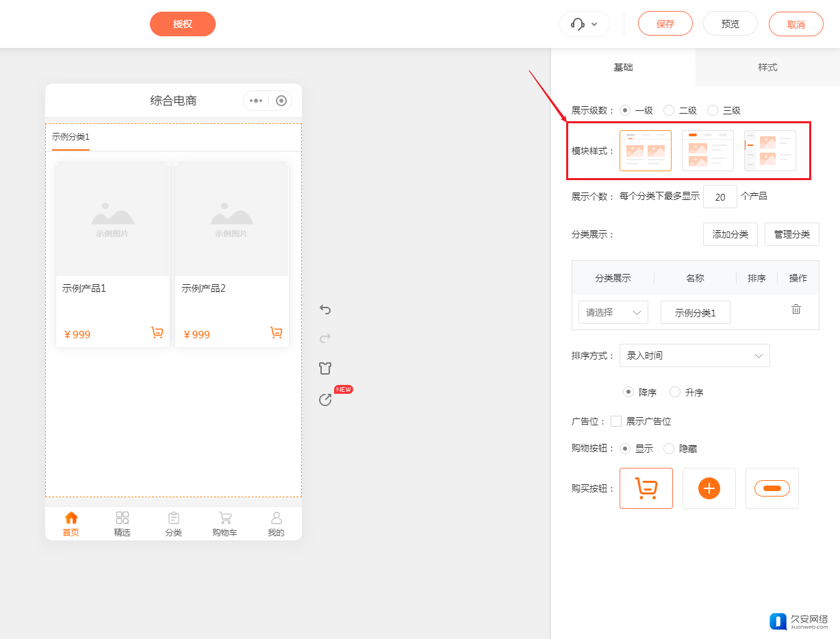Image resolution: width=840 pixels, height=639 pixels.
Task: Choose the plus-circle purchase button style
Action: tap(709, 488)
